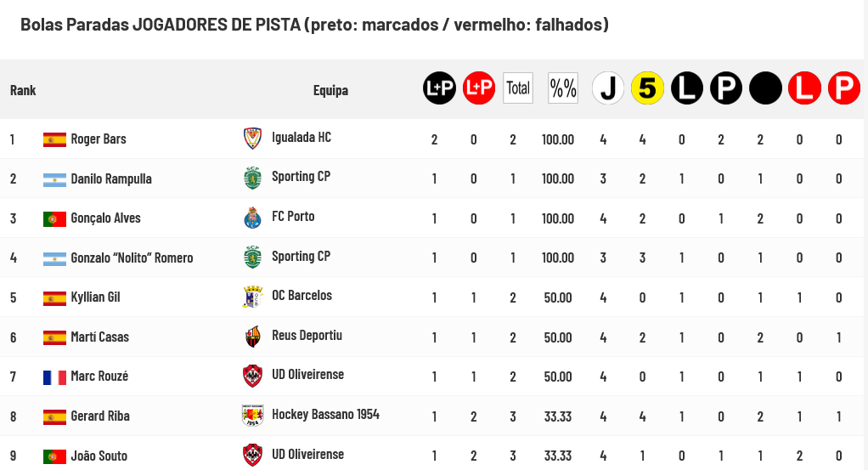
Task: Click the black L circle header icon
Action: (687, 88)
